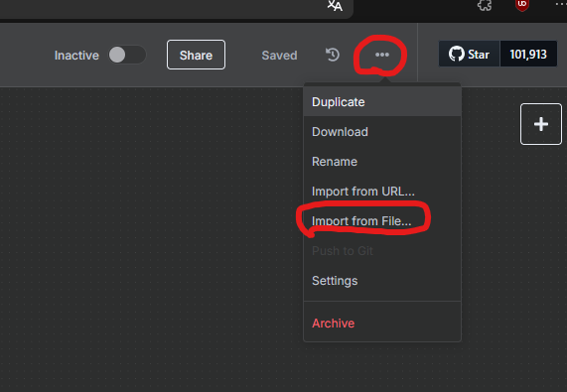
Task: Open the three-dots workflow options menu
Action: tap(382, 55)
